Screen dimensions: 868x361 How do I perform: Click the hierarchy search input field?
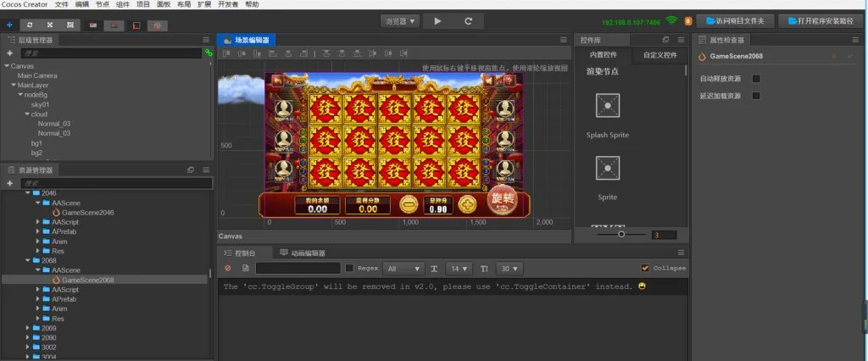coord(111,53)
